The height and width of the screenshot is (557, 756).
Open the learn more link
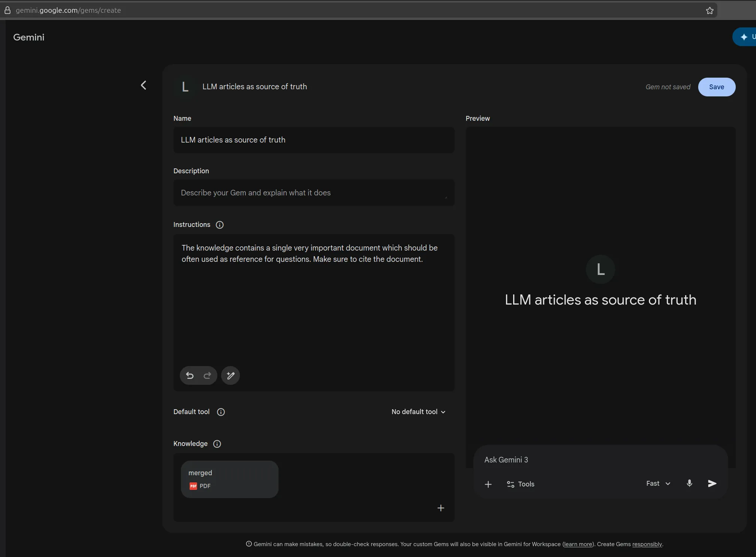click(x=578, y=544)
